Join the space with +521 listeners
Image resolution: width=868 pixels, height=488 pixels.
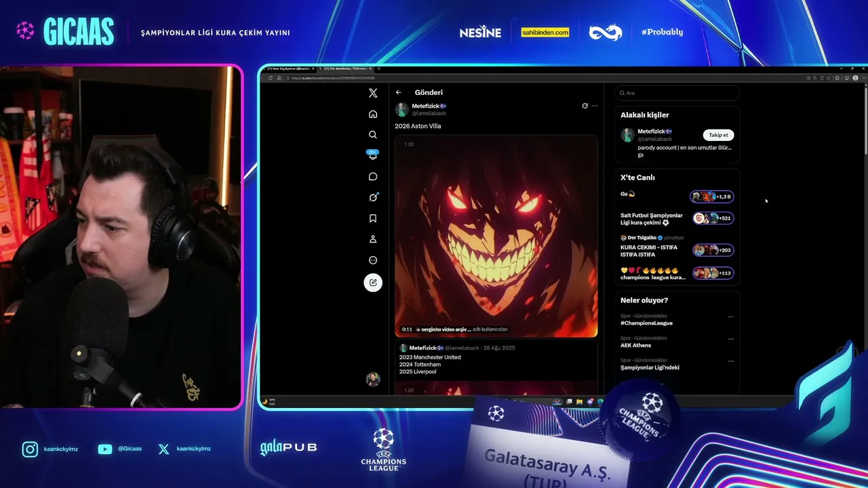(x=713, y=218)
